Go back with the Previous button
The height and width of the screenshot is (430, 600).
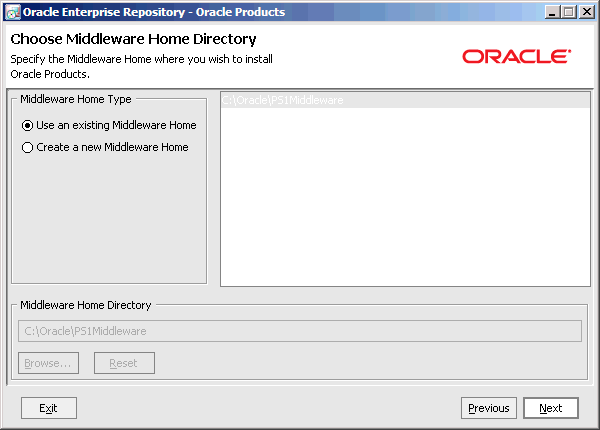point(489,408)
